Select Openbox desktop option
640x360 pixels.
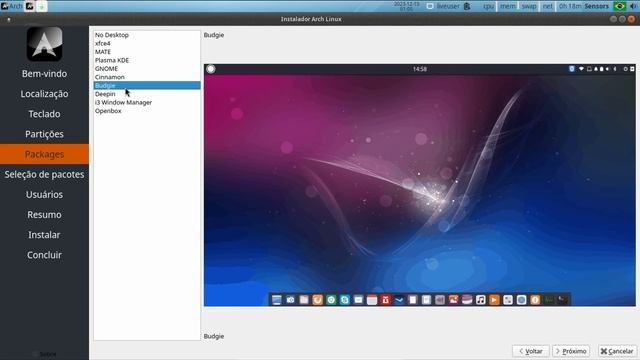point(147,111)
